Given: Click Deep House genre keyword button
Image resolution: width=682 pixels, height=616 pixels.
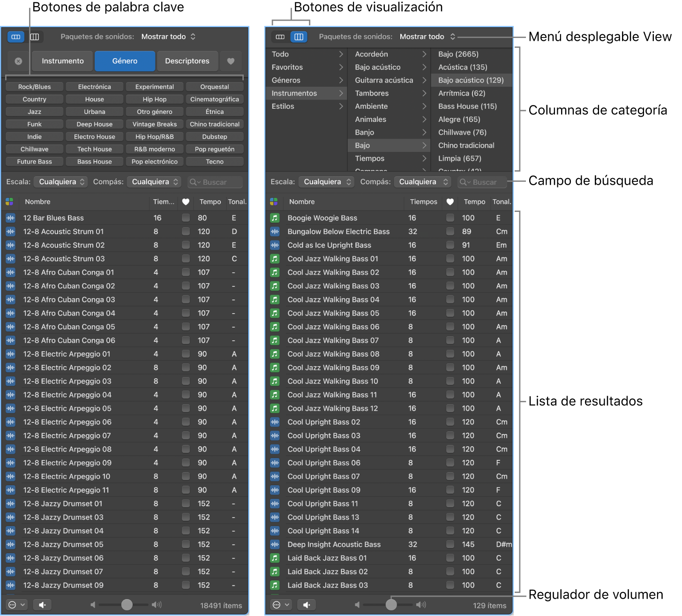Looking at the screenshot, I should (95, 124).
